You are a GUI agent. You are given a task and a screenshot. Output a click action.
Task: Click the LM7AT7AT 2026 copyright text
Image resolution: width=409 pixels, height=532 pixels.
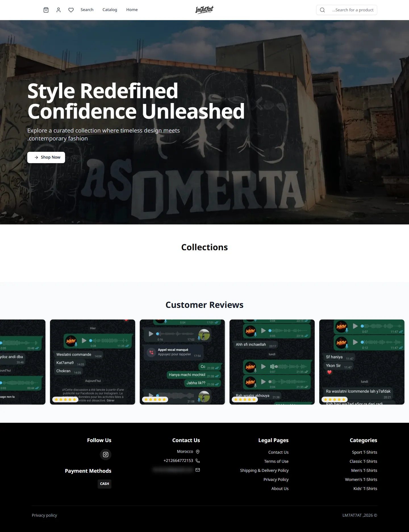click(360, 515)
